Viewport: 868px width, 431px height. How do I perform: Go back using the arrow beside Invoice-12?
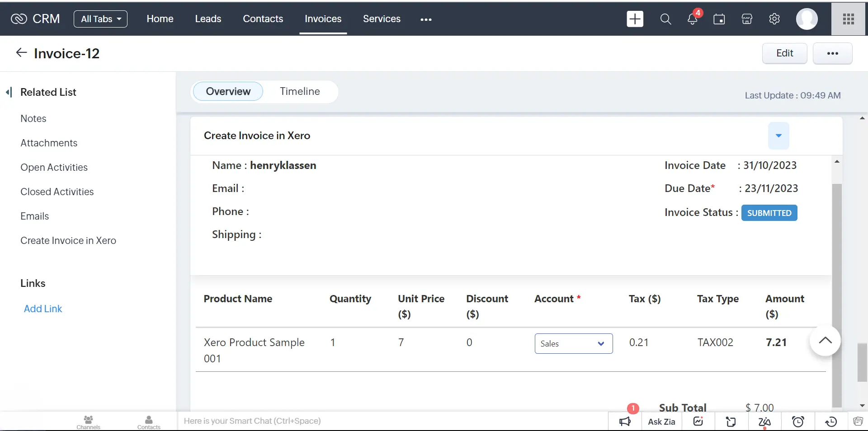point(21,52)
